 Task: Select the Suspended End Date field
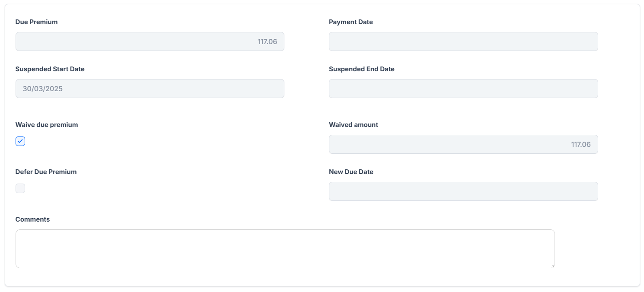coord(463,89)
